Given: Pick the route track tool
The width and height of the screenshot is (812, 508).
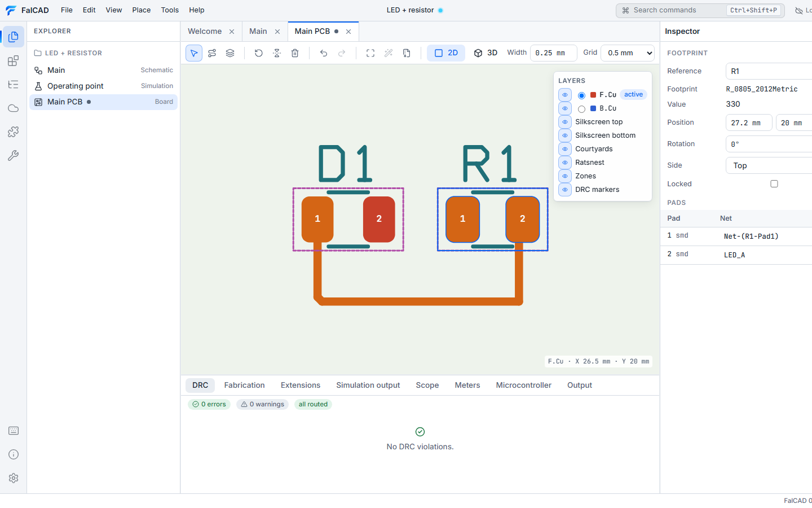Looking at the screenshot, I should [212, 53].
